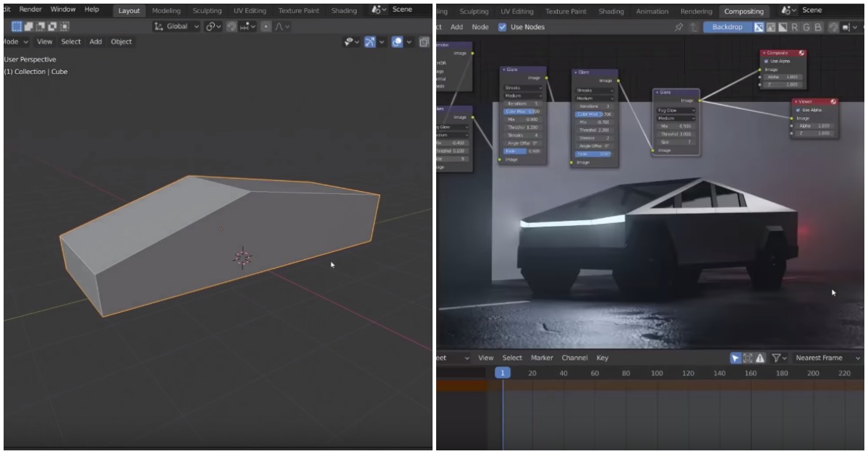This screenshot has height=454, width=868.
Task: Click the Size 7 field on Glare node
Action: click(x=676, y=142)
